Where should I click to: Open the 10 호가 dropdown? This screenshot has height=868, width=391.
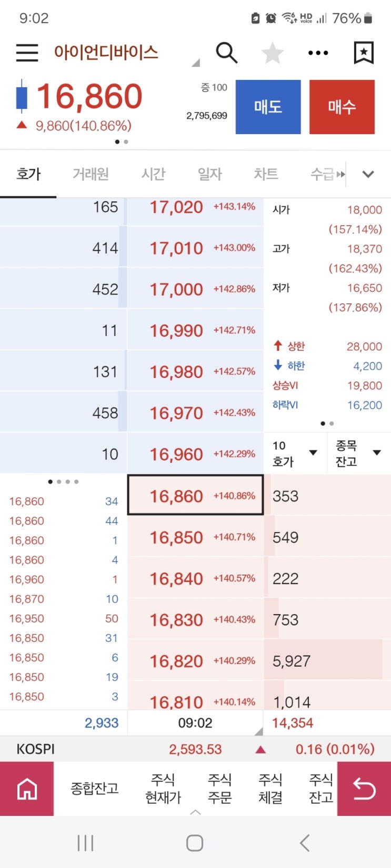[295, 453]
